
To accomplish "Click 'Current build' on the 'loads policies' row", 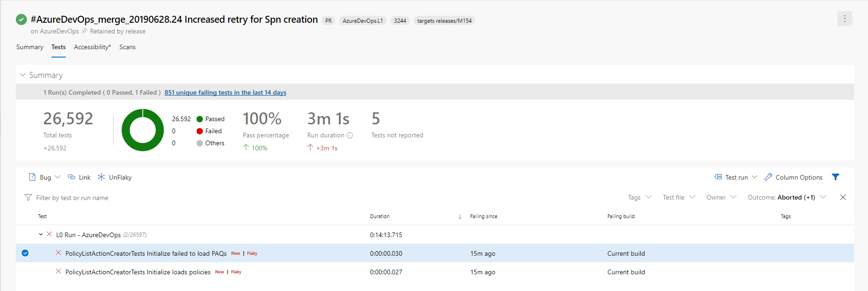I will tap(626, 272).
